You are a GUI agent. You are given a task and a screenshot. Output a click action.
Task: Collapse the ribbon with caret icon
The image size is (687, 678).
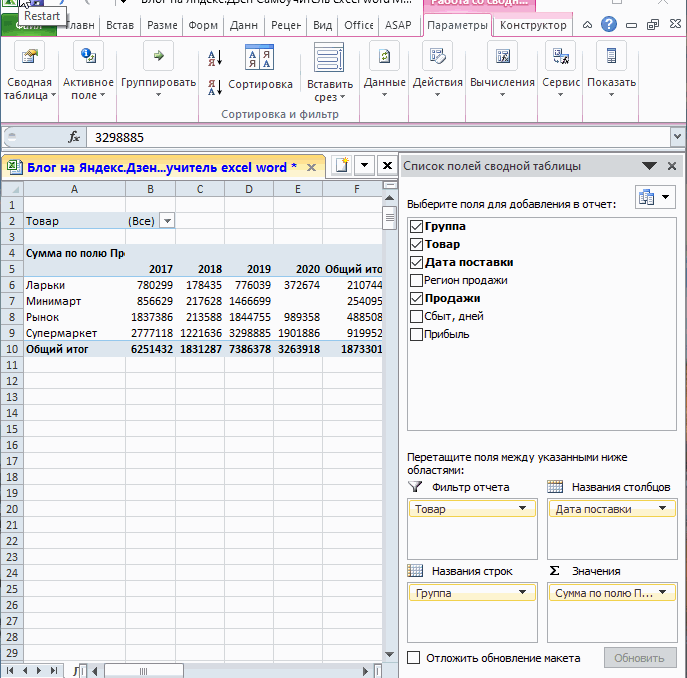[588, 25]
